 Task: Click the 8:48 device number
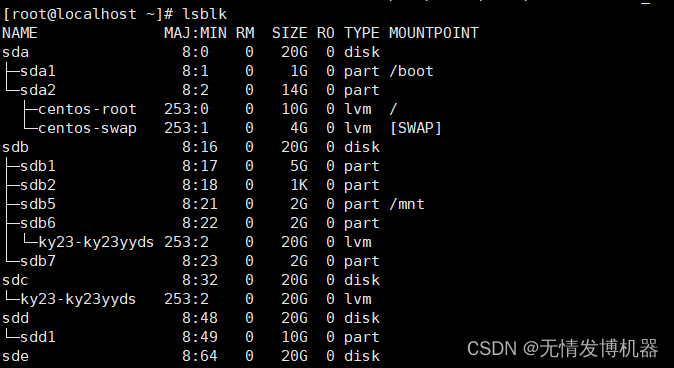coord(200,318)
